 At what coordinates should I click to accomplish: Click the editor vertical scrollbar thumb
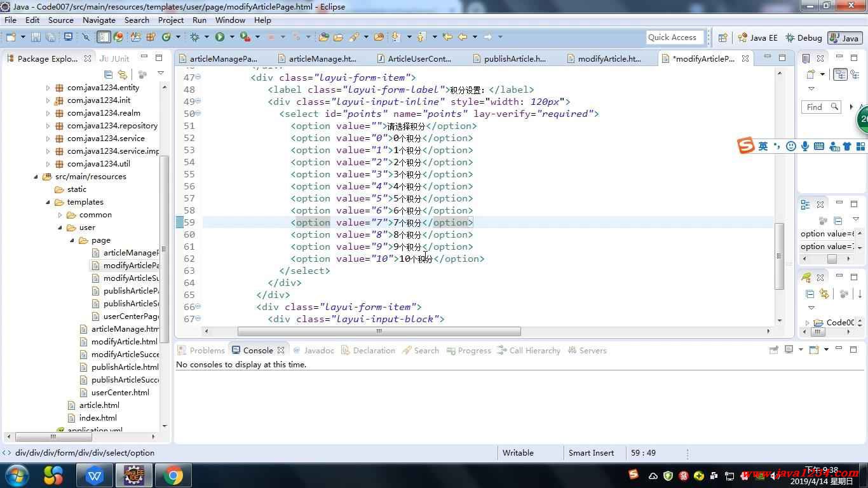pos(779,256)
